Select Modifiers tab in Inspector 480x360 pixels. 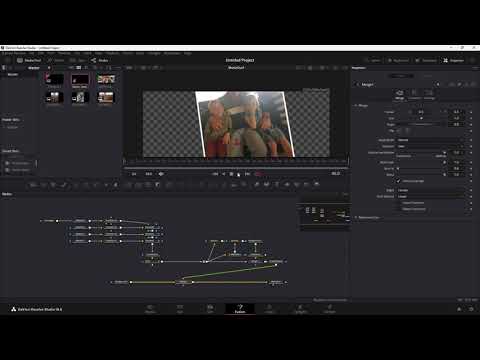coord(428,76)
